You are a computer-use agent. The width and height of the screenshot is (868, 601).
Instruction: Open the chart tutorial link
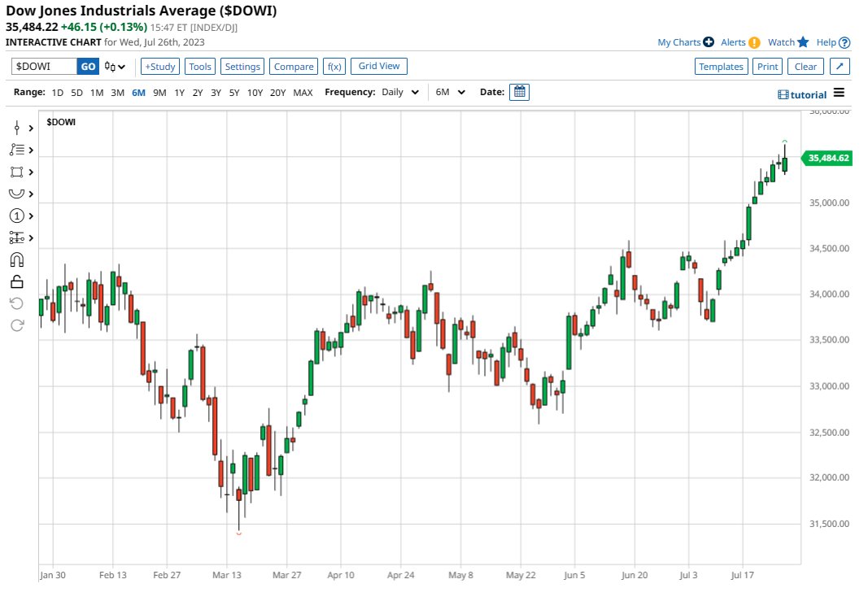click(x=802, y=94)
